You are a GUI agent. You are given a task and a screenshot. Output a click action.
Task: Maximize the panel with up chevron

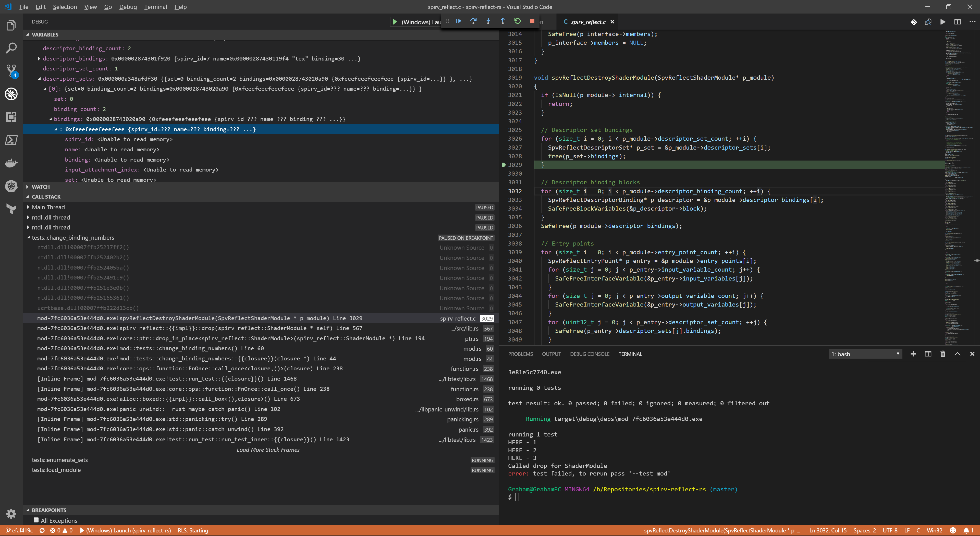click(958, 354)
